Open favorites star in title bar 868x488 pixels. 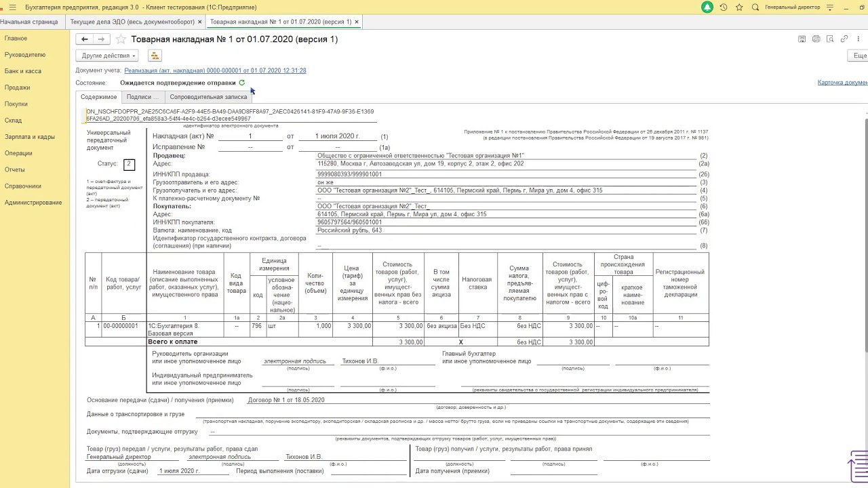click(739, 7)
